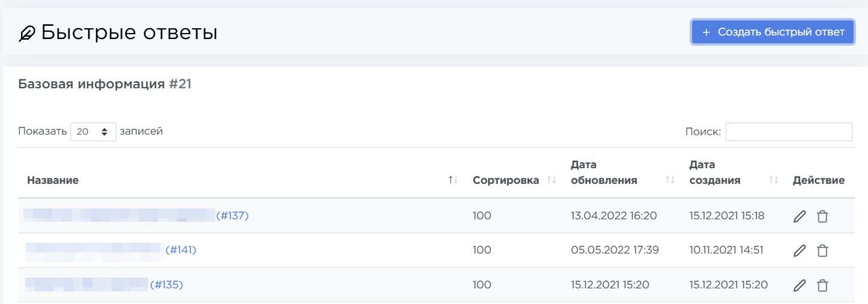Toggle sort order for Дата создания
The width and height of the screenshot is (868, 304).
774,180
